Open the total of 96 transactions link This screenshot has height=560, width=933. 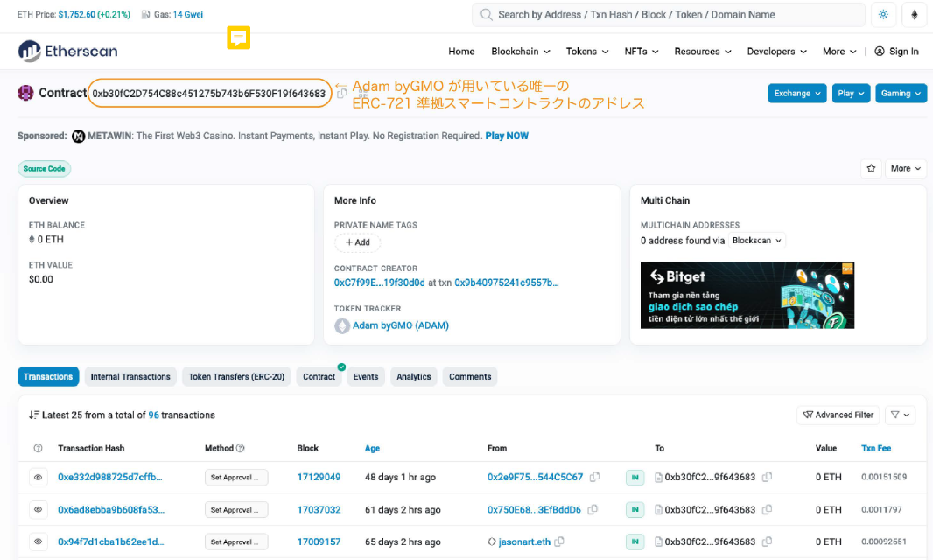[153, 415]
